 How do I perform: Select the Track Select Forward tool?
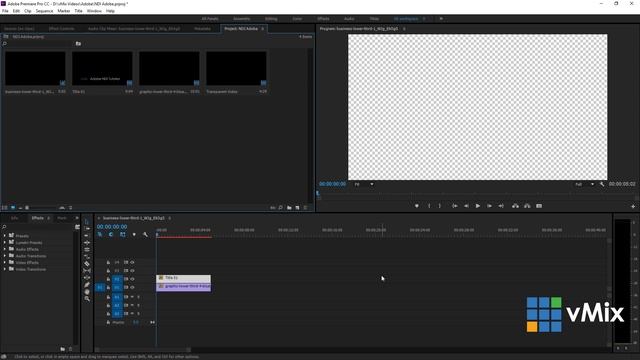[x=87, y=229]
